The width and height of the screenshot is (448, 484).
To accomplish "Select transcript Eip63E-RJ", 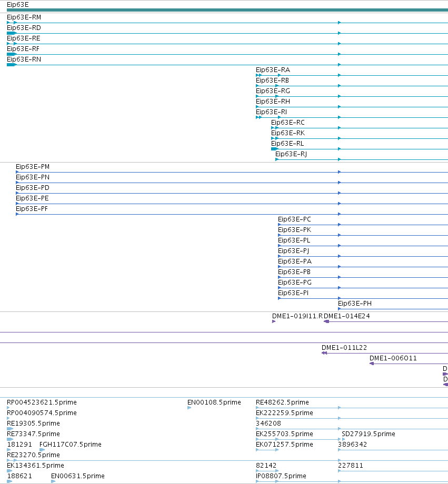I will click(291, 154).
